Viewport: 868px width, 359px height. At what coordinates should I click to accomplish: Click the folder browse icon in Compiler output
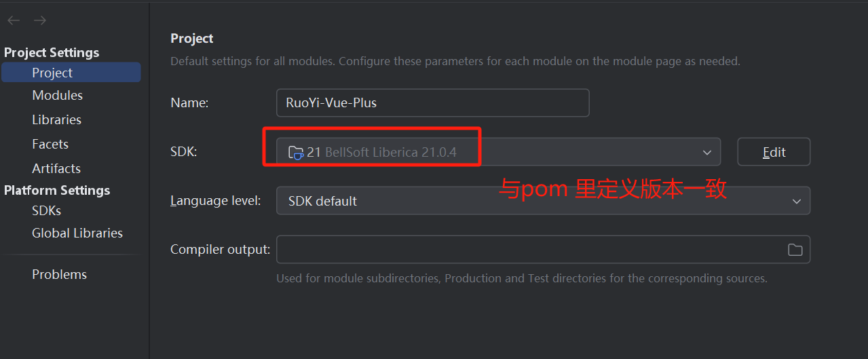[795, 250]
